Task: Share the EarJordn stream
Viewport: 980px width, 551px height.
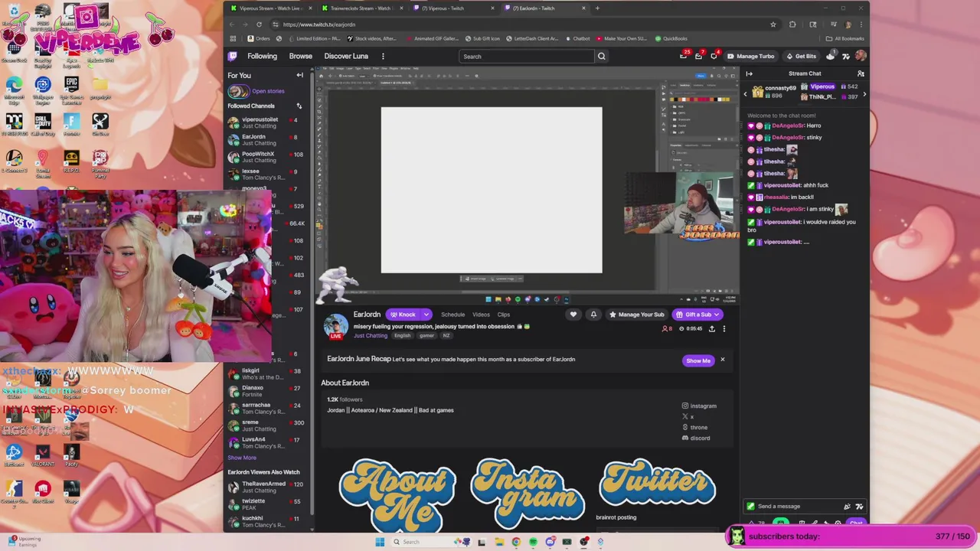Action: pyautogui.click(x=711, y=328)
